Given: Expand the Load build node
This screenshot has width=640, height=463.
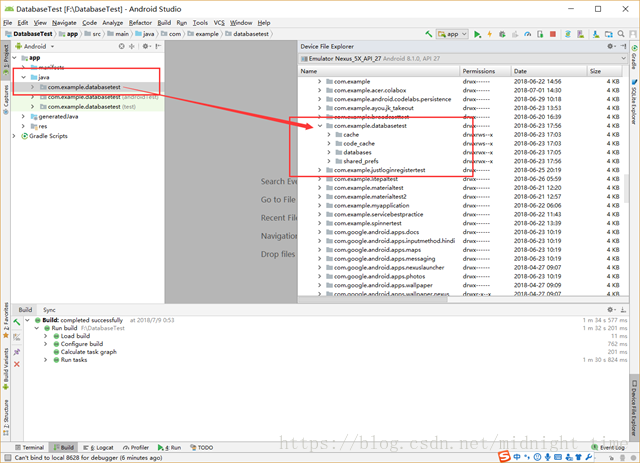Looking at the screenshot, I should pos(46,336).
